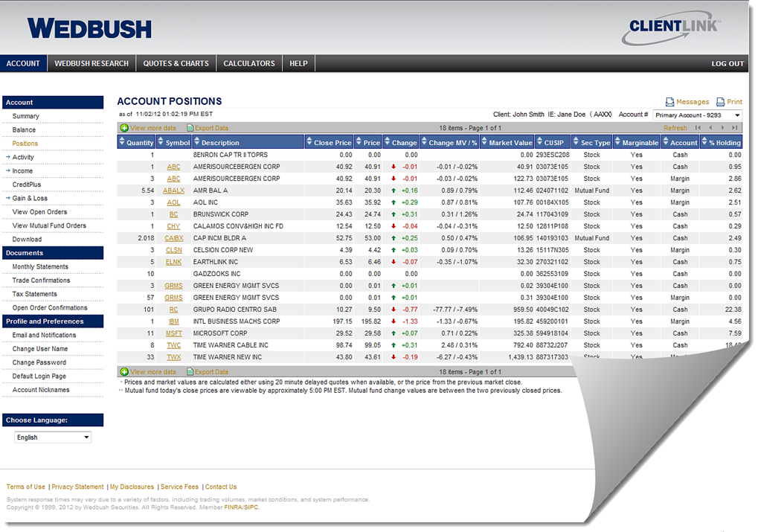Sort positions by the Quantity column
This screenshot has height=532, width=758.
coord(140,143)
